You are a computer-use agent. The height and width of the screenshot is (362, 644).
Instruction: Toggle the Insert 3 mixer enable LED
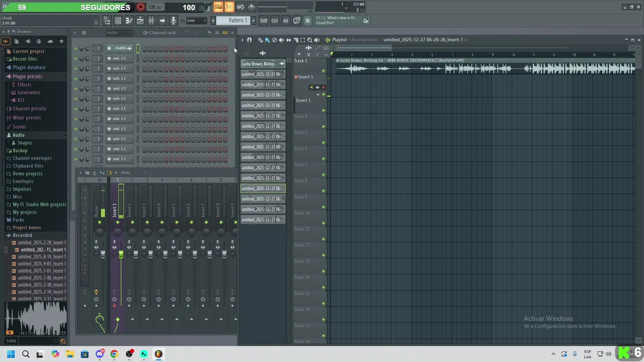[147, 222]
